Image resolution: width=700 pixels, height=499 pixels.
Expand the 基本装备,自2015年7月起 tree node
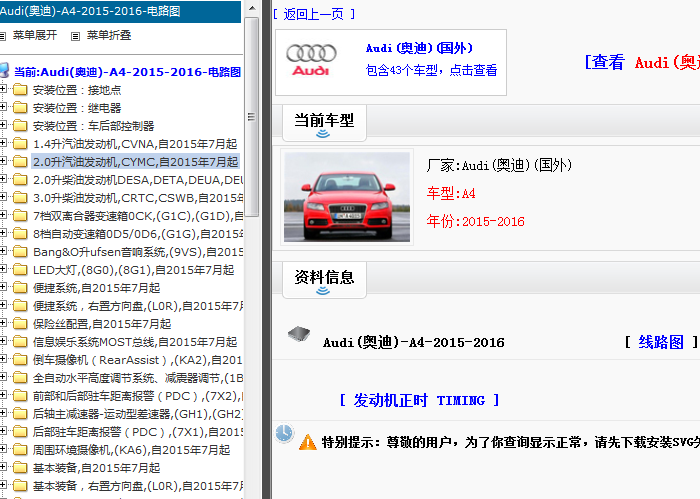tap(3, 467)
